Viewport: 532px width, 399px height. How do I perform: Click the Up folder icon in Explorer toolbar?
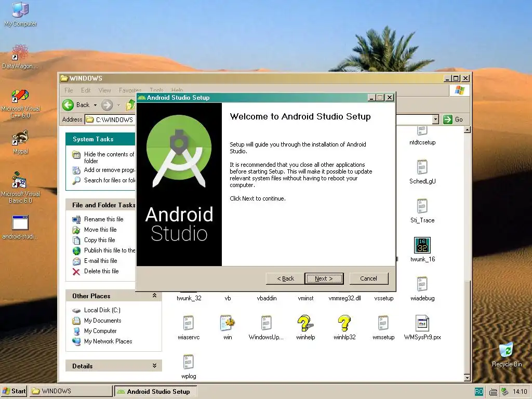tap(130, 105)
